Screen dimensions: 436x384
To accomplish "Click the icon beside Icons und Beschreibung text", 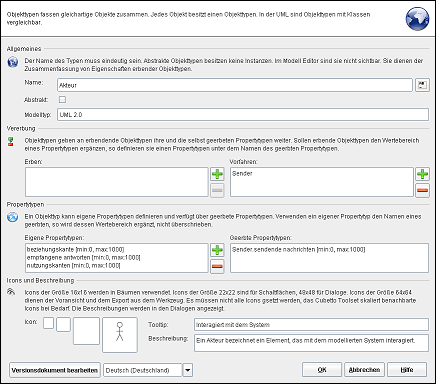I will pyautogui.click(x=11, y=292).
